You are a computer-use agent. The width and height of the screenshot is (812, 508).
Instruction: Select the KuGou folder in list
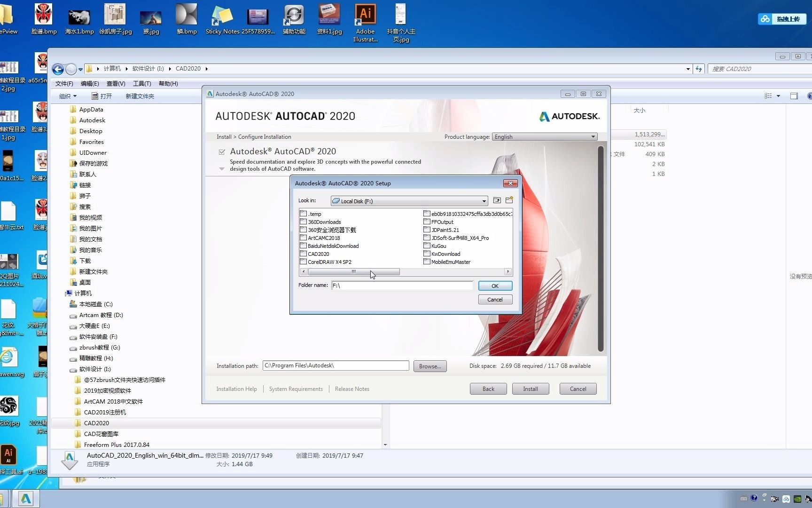click(x=435, y=246)
